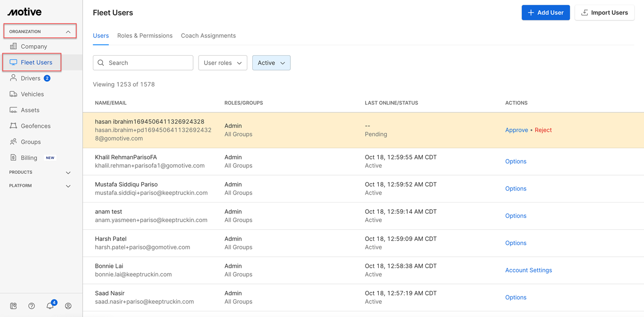Open the Assets trailer icon
The height and width of the screenshot is (317, 644).
tap(14, 110)
